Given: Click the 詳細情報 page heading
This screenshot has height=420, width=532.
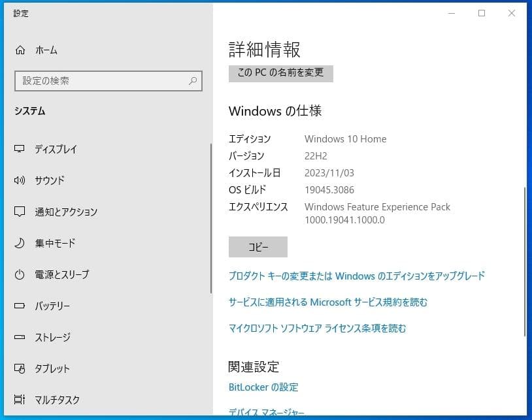Looking at the screenshot, I should click(265, 50).
